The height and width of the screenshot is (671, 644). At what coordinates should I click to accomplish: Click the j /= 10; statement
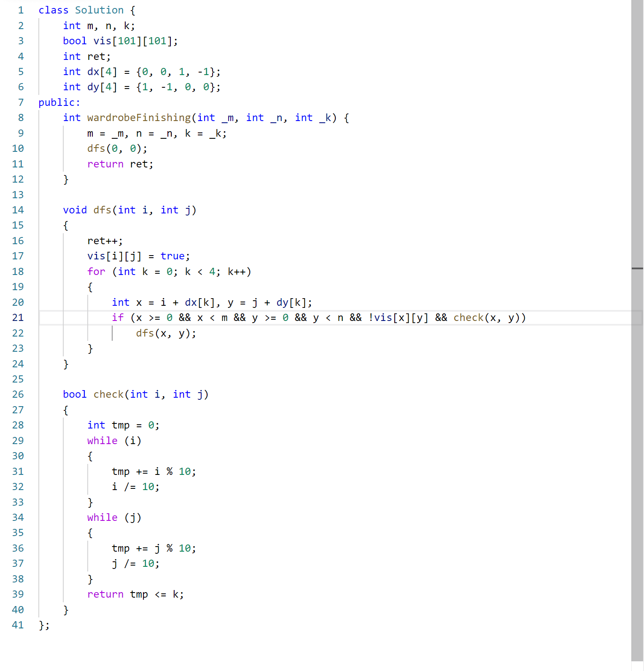[x=136, y=563]
